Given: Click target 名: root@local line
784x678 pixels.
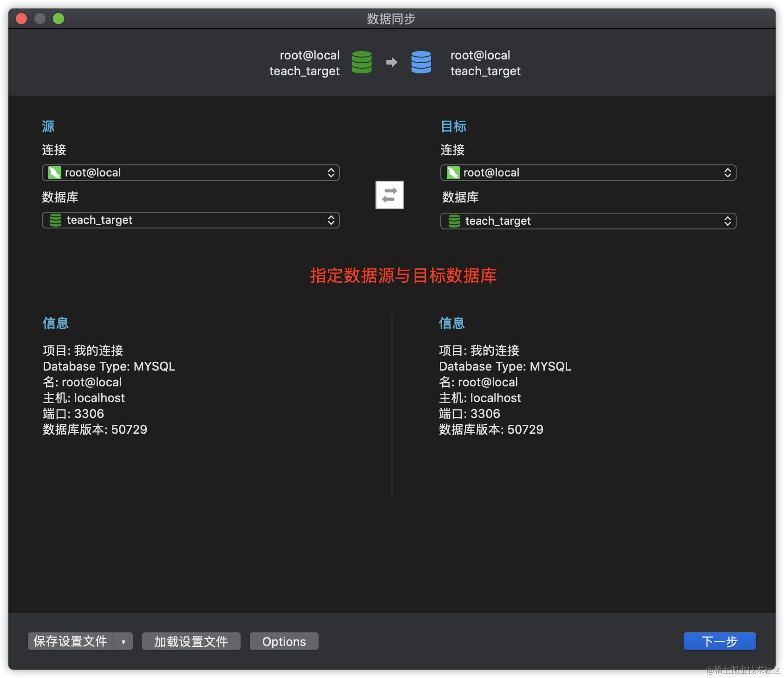Looking at the screenshot, I should tap(478, 382).
